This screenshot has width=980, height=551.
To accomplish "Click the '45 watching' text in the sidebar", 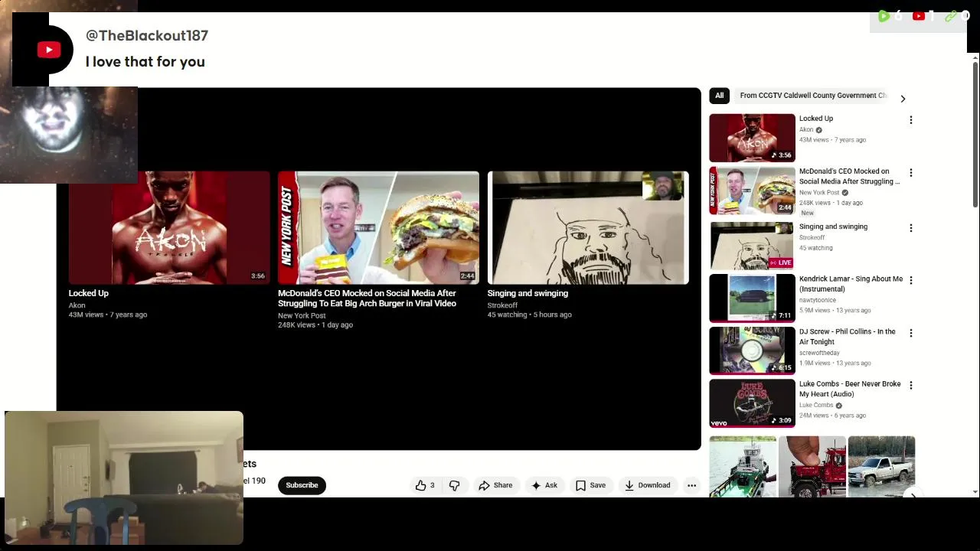I will tap(816, 248).
